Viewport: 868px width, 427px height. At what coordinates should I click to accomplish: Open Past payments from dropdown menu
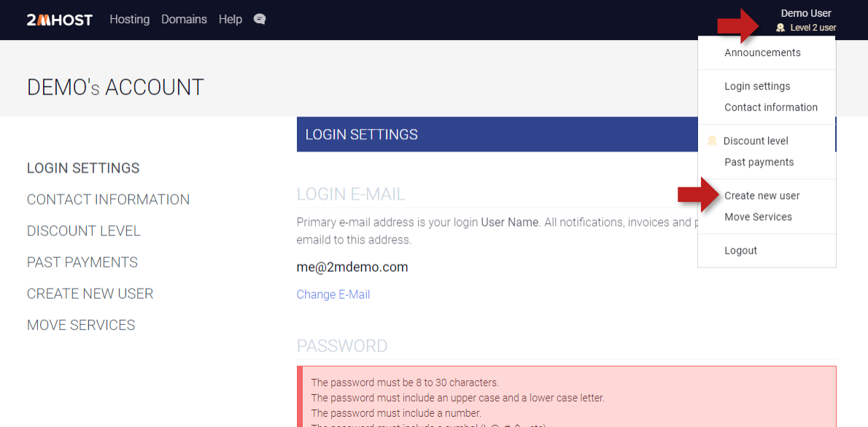pos(759,162)
